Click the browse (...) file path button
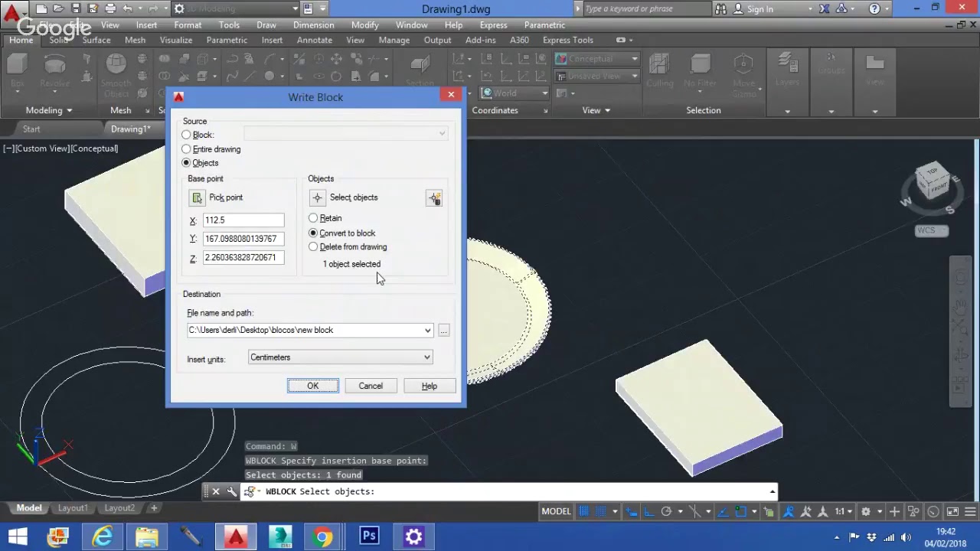Image resolution: width=980 pixels, height=551 pixels. point(444,331)
